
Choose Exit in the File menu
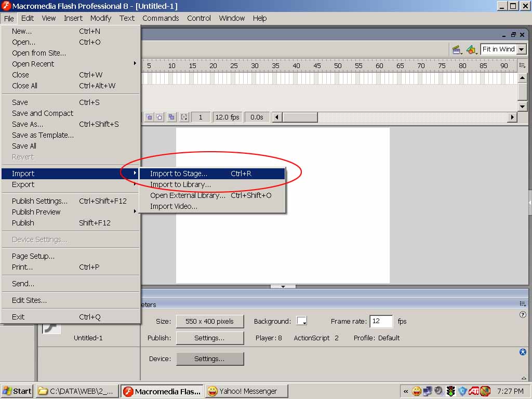[70, 317]
